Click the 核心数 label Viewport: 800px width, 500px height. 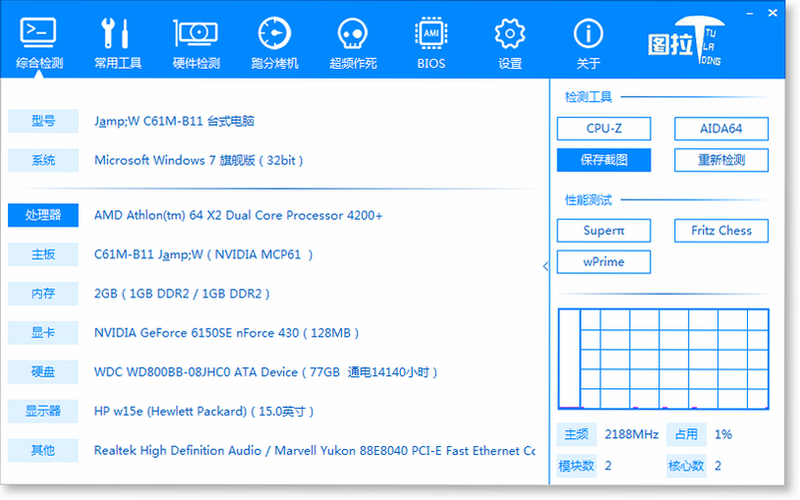coord(686,465)
